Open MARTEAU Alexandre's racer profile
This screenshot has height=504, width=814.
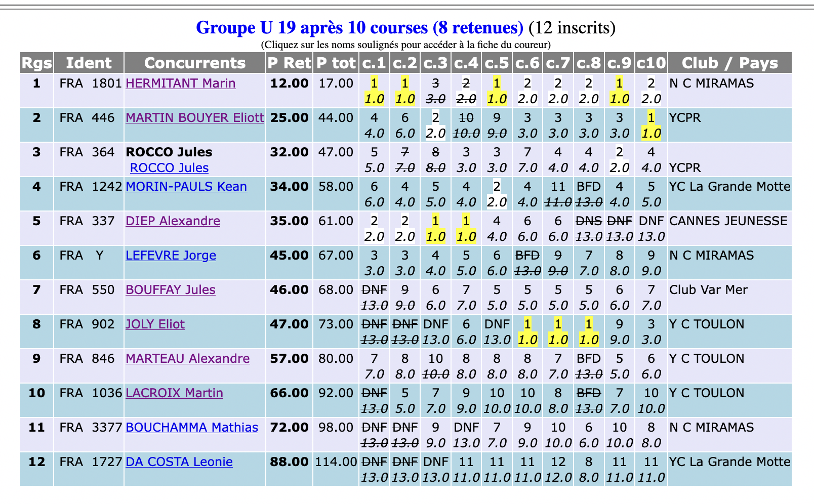(187, 358)
